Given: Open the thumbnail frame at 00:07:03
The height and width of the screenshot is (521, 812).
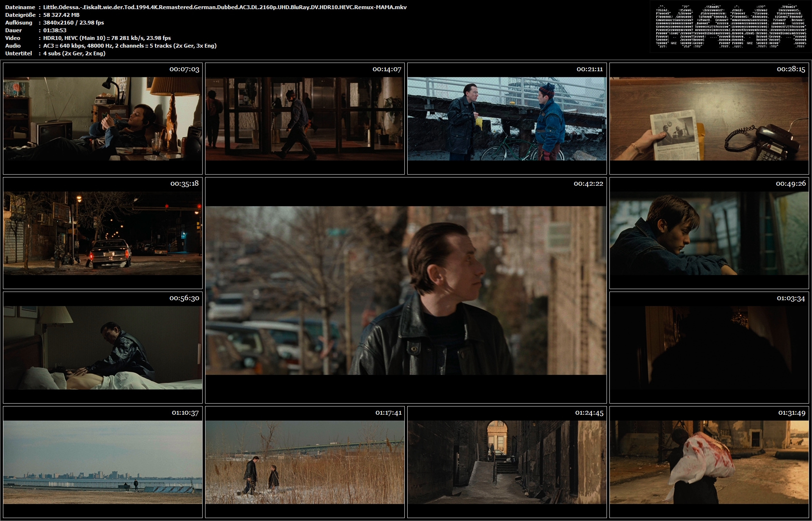Looking at the screenshot, I should 103,118.
